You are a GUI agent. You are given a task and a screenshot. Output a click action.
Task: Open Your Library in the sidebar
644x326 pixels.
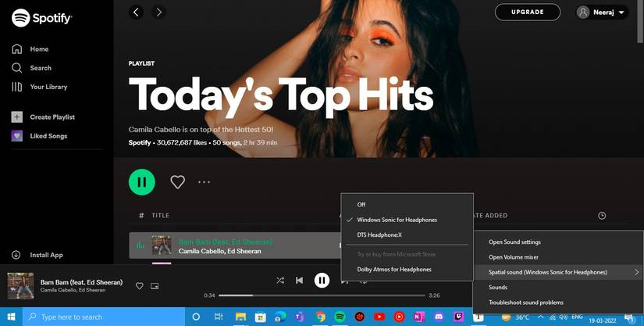(x=39, y=87)
